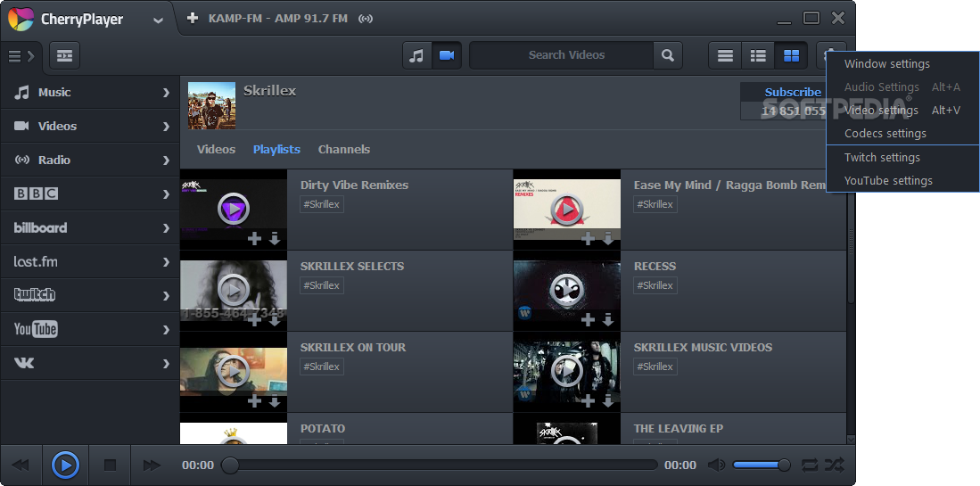Add new tab with plus icon
This screenshot has width=980, height=486.
pyautogui.click(x=193, y=18)
